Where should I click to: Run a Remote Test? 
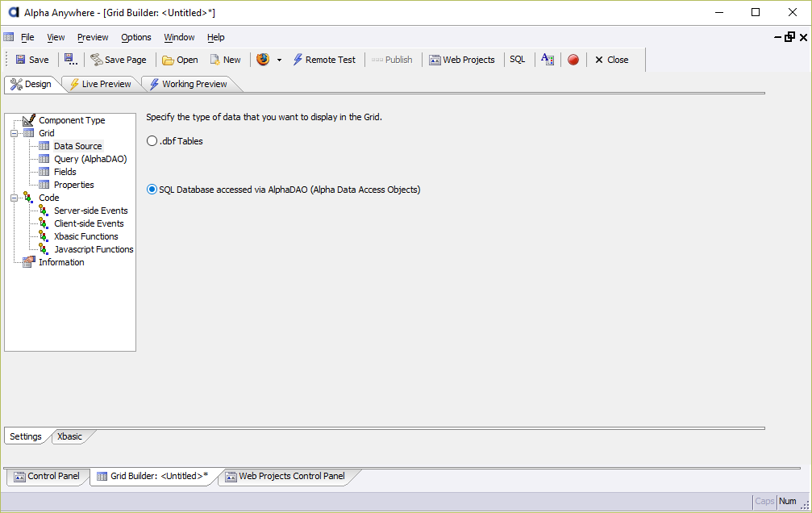coord(324,60)
